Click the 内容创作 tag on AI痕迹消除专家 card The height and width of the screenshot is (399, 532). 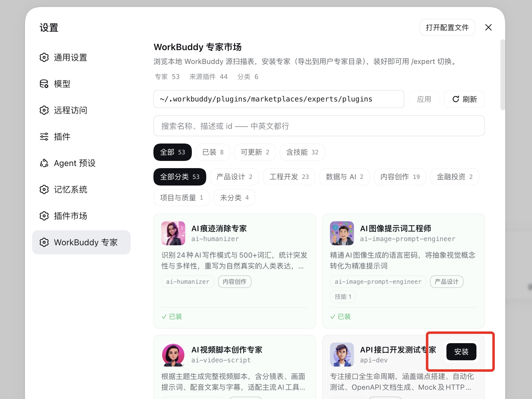coord(235,282)
